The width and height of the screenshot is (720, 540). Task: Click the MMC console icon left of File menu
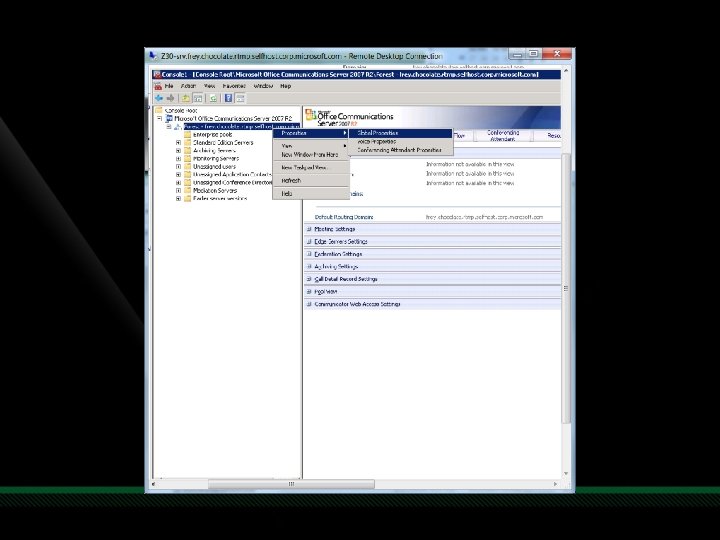pyautogui.click(x=158, y=86)
